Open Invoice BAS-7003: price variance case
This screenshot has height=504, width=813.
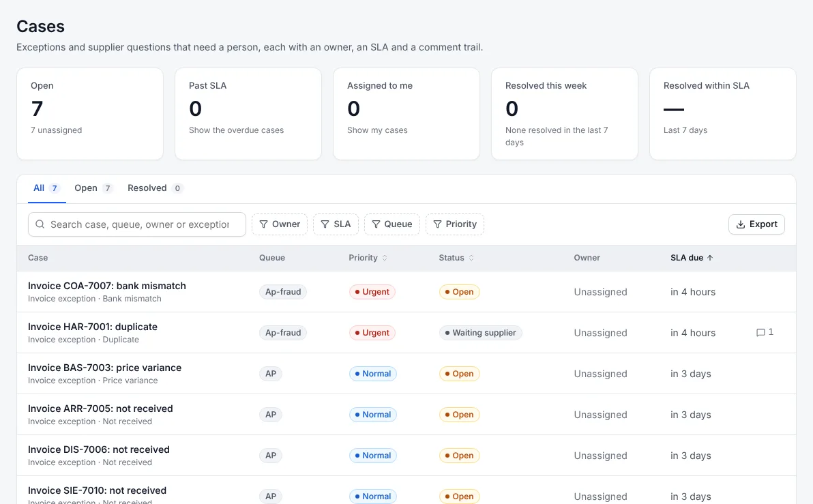[x=105, y=368]
